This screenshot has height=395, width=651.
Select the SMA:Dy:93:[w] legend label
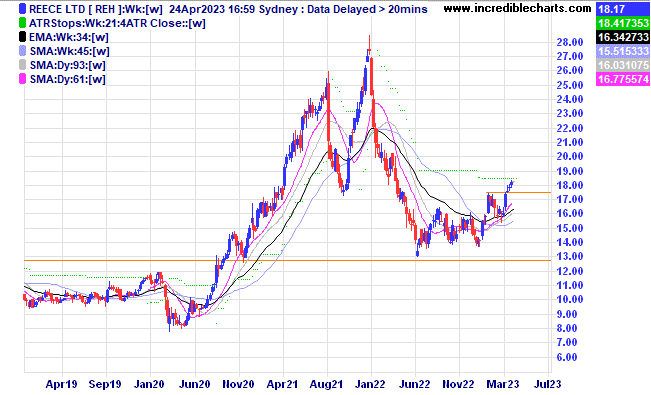click(67, 65)
